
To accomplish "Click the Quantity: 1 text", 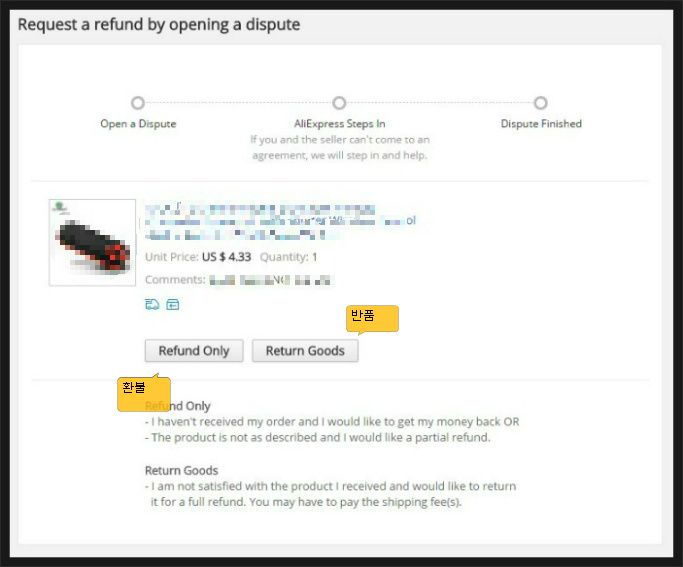I will (x=288, y=257).
